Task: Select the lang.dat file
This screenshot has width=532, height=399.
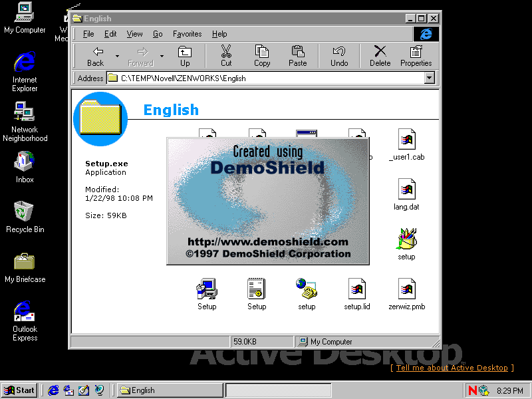Action: 406,190
